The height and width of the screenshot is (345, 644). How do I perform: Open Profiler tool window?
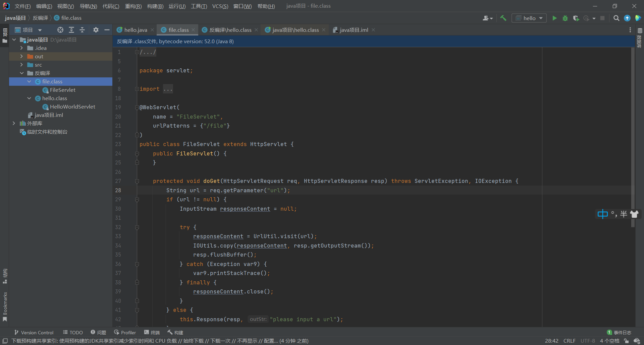(125, 332)
